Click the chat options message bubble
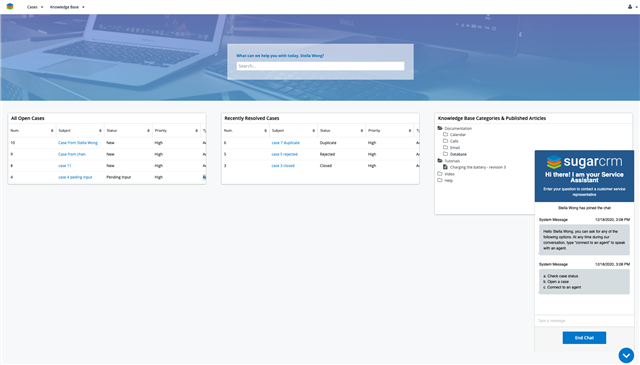The image size is (640, 365). point(584,282)
